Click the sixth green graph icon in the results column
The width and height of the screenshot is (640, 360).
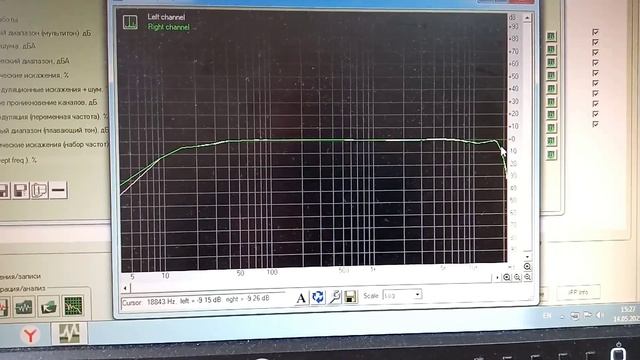551,102
